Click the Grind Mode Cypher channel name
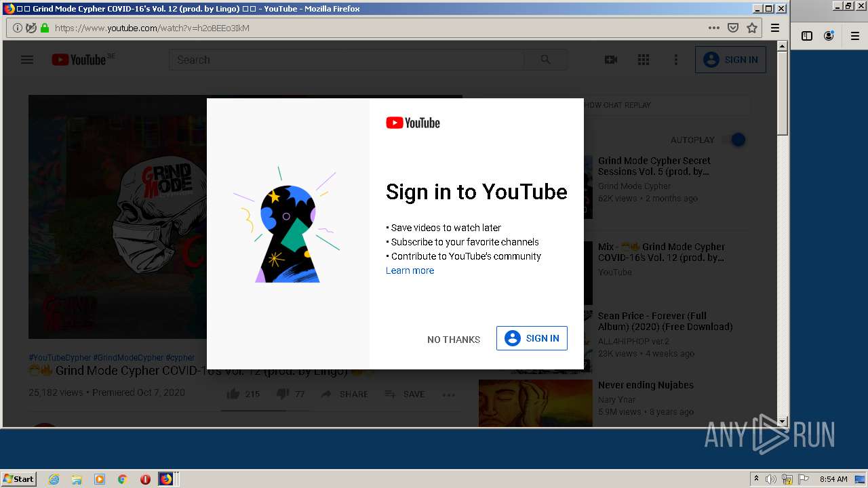This screenshot has width=868, height=488. coord(634,186)
